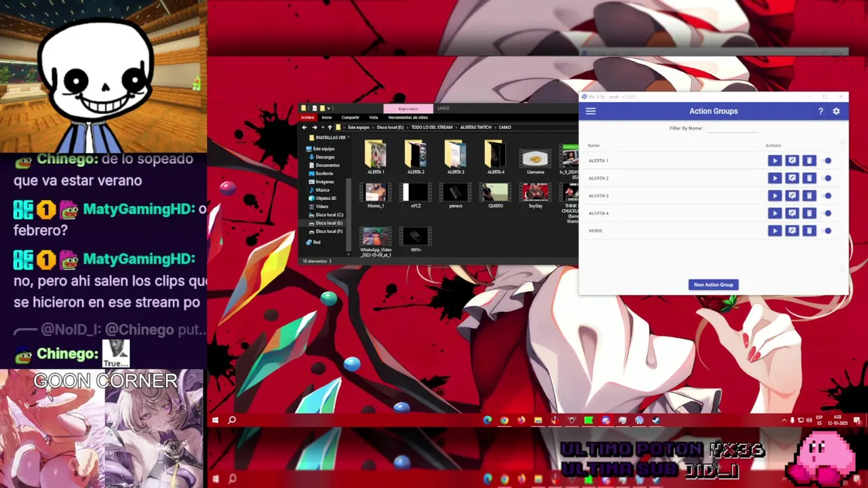868x488 pixels.
Task: Toggle the ALERTA 4 enable switch
Action: tap(827, 213)
